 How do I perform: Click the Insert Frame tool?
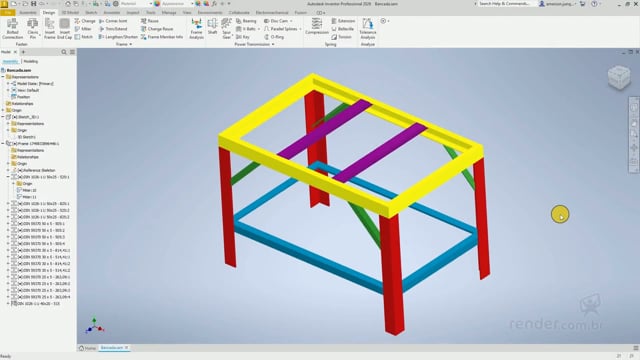tap(49, 29)
